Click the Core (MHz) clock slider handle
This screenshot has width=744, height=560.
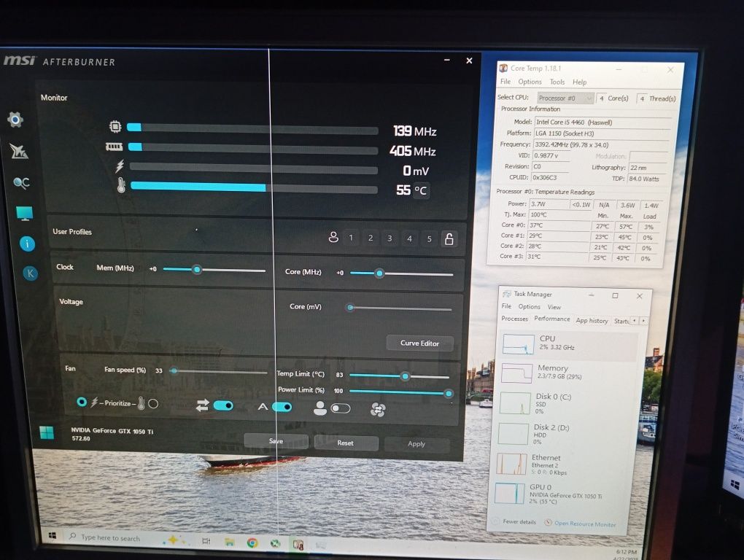pyautogui.click(x=379, y=273)
